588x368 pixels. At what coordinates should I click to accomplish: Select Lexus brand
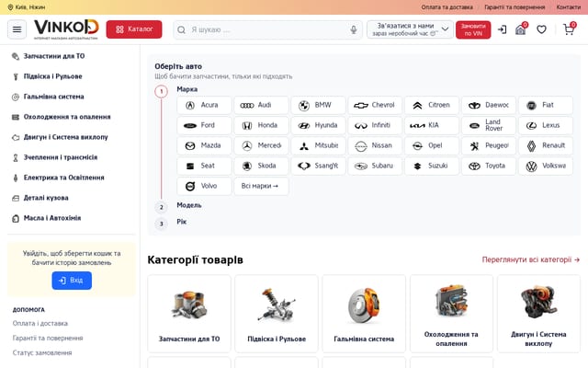546,125
